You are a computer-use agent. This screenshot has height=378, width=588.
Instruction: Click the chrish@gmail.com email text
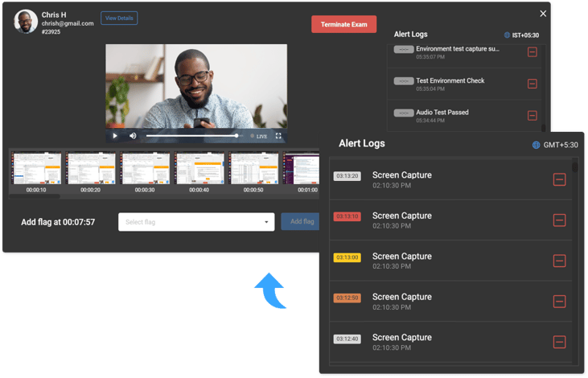point(68,23)
